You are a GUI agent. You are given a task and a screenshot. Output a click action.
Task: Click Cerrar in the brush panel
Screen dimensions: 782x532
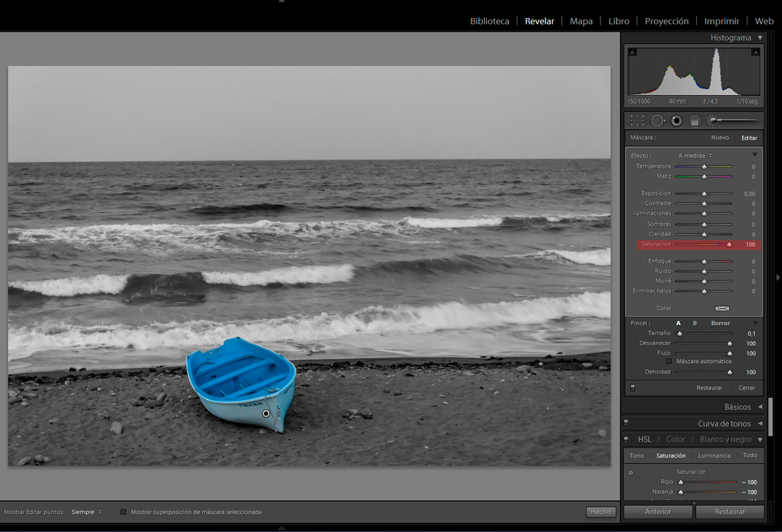(747, 388)
